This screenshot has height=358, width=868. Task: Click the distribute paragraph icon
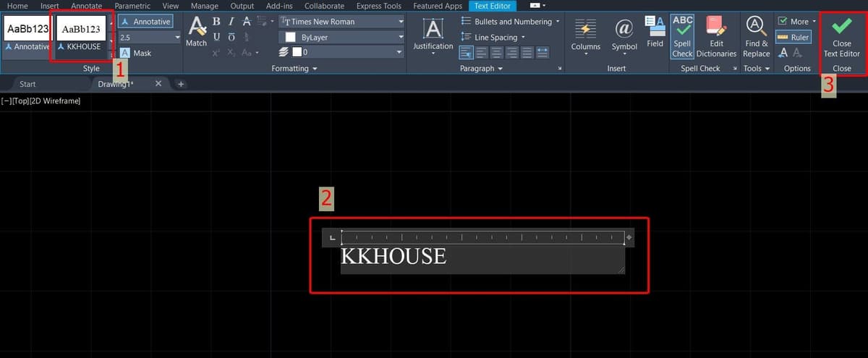click(542, 52)
